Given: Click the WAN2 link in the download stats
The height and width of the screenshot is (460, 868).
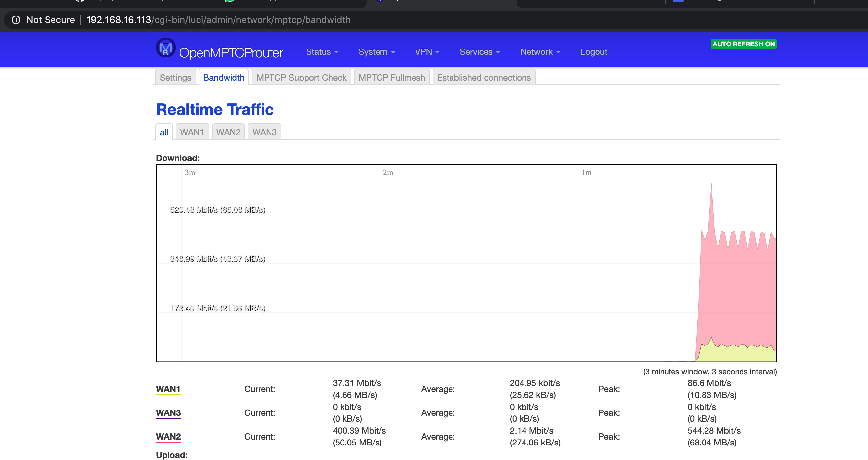Looking at the screenshot, I should (x=168, y=436).
